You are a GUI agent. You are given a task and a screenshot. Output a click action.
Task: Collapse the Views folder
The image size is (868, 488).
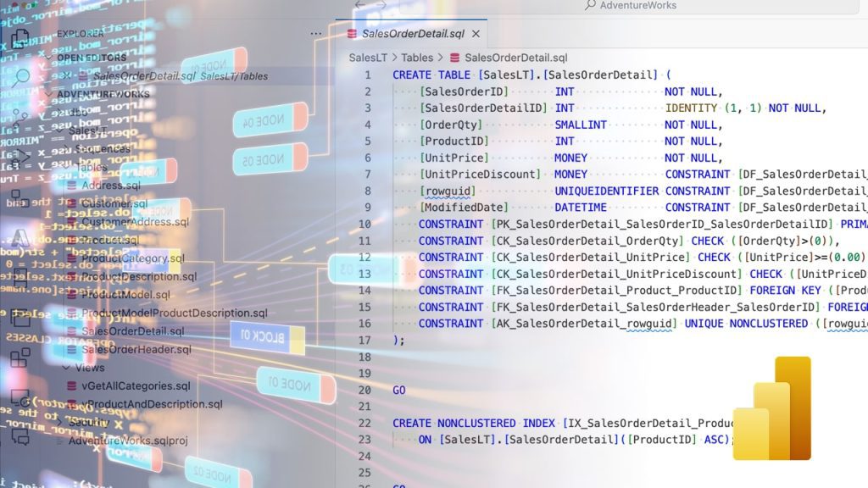66,368
